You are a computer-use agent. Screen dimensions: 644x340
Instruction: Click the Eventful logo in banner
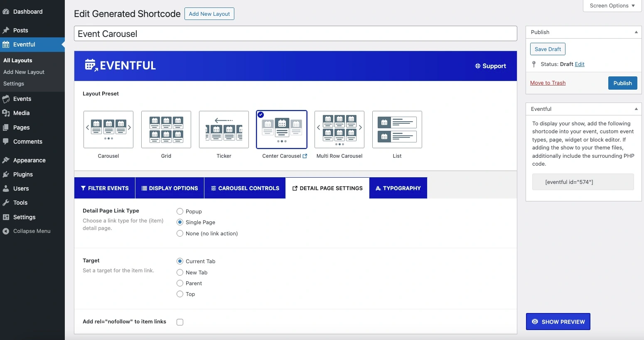(120, 66)
